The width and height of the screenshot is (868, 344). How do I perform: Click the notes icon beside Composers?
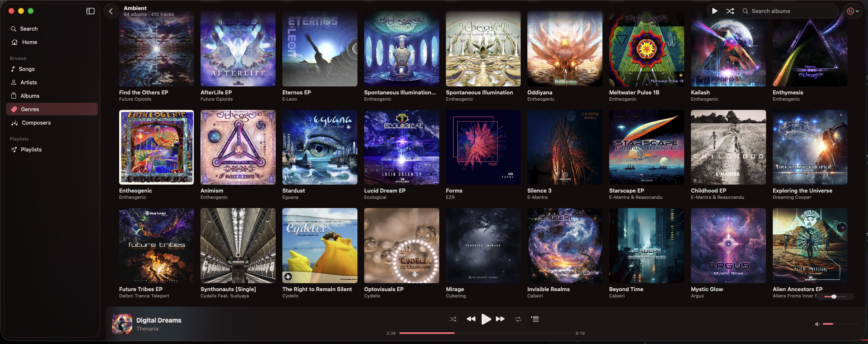(14, 123)
